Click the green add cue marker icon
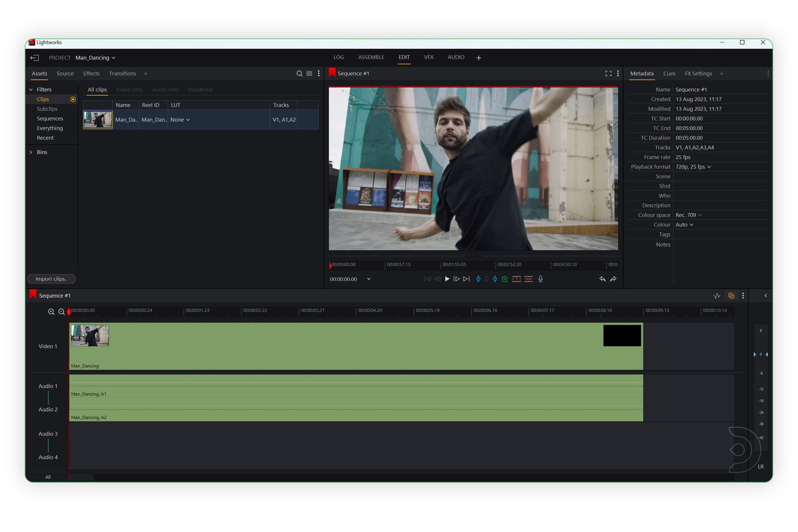This screenshot has height=532, width=798. pos(504,279)
